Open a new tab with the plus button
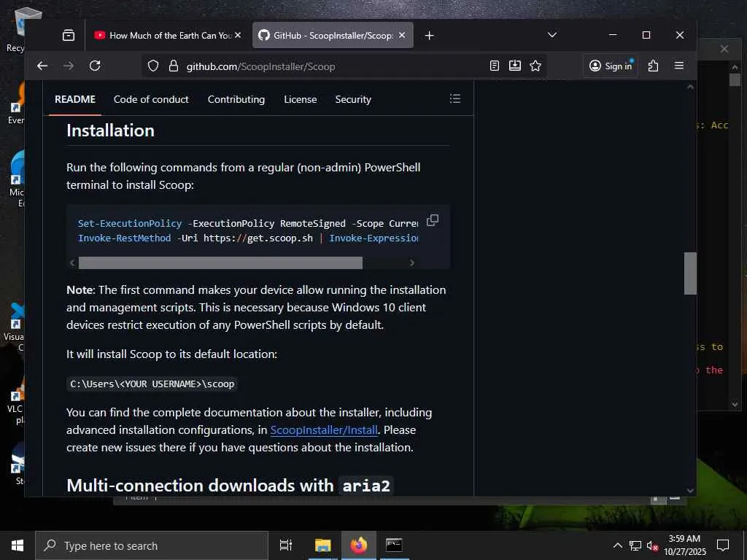The image size is (747, 560). (x=429, y=35)
